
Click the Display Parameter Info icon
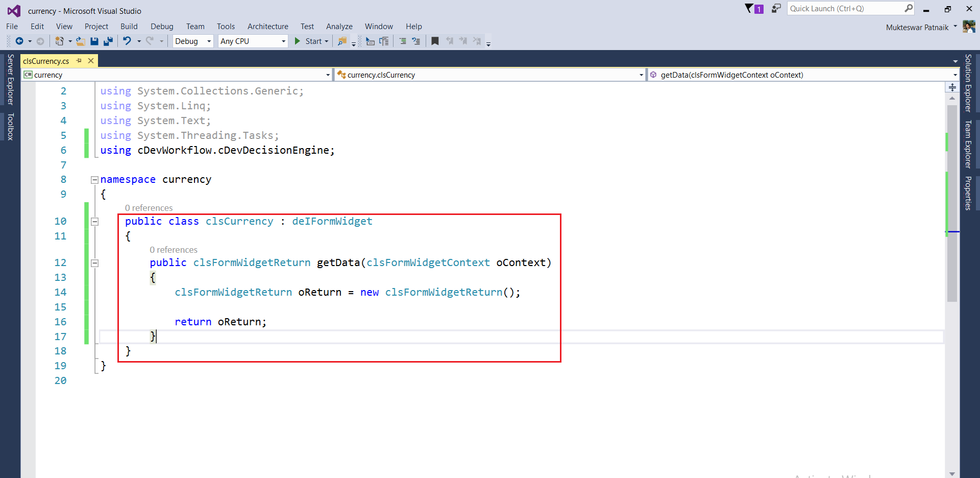(384, 41)
